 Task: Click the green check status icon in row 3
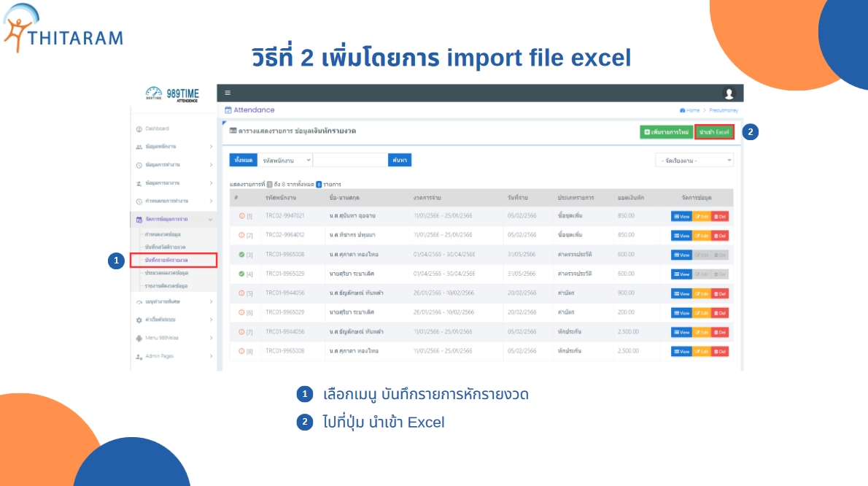click(242, 255)
